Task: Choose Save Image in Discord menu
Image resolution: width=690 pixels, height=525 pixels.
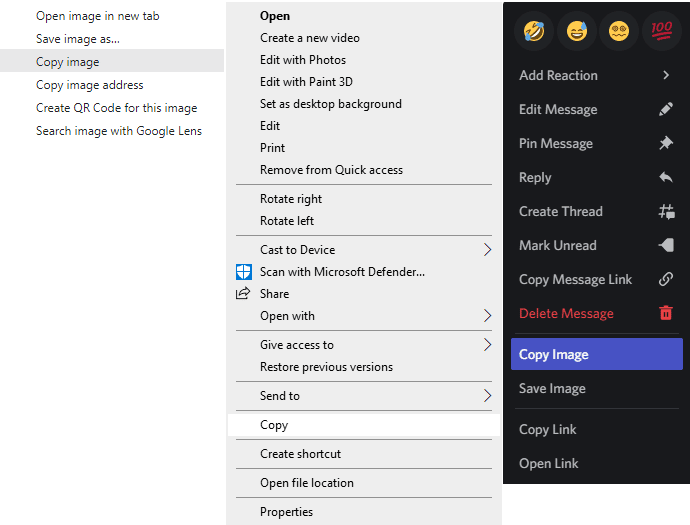Action: coord(552,389)
